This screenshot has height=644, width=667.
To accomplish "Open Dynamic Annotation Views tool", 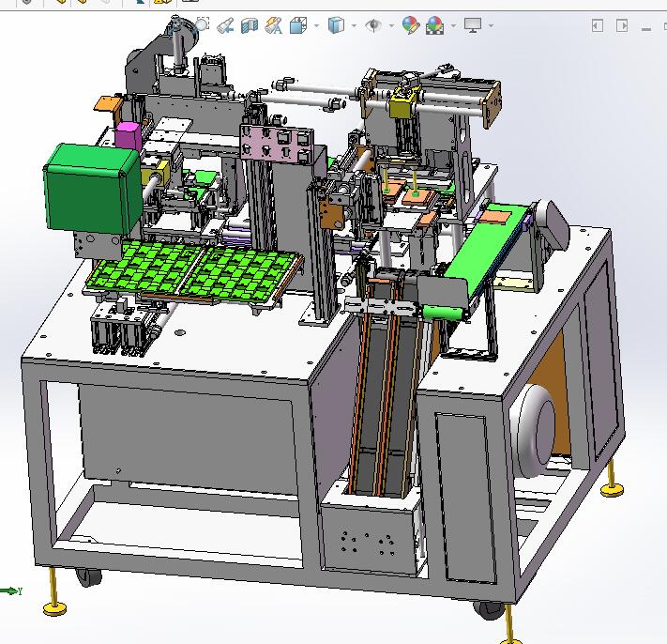I will [274, 25].
